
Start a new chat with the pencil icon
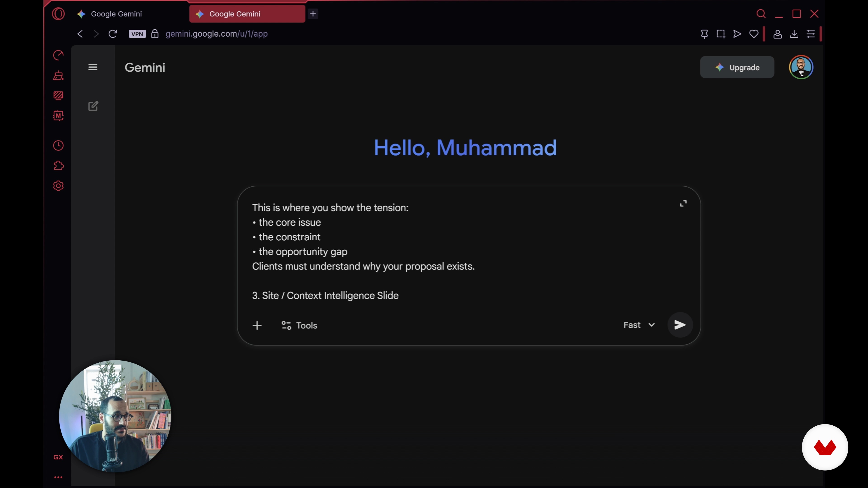(93, 106)
